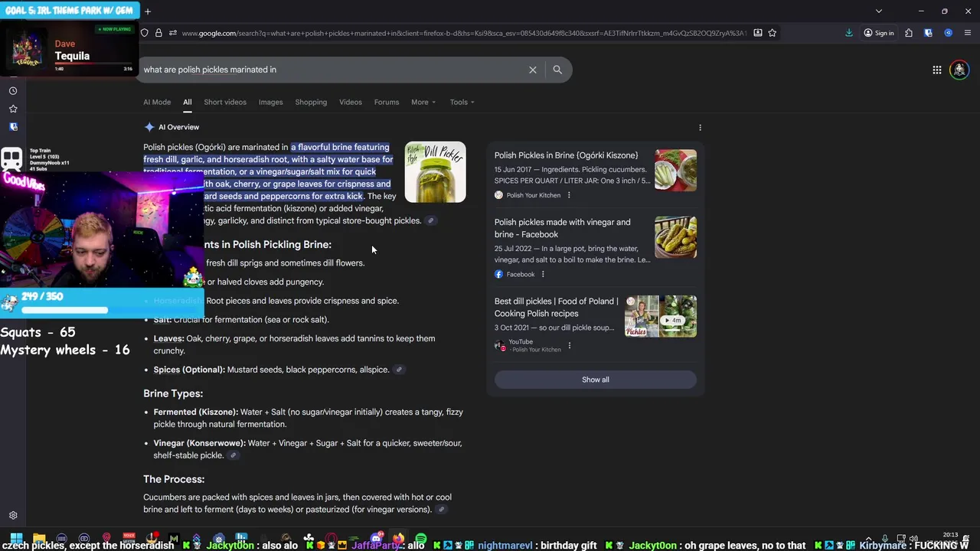Viewport: 980px width, 551px height.
Task: Switch to Forums tab
Action: pyautogui.click(x=387, y=102)
